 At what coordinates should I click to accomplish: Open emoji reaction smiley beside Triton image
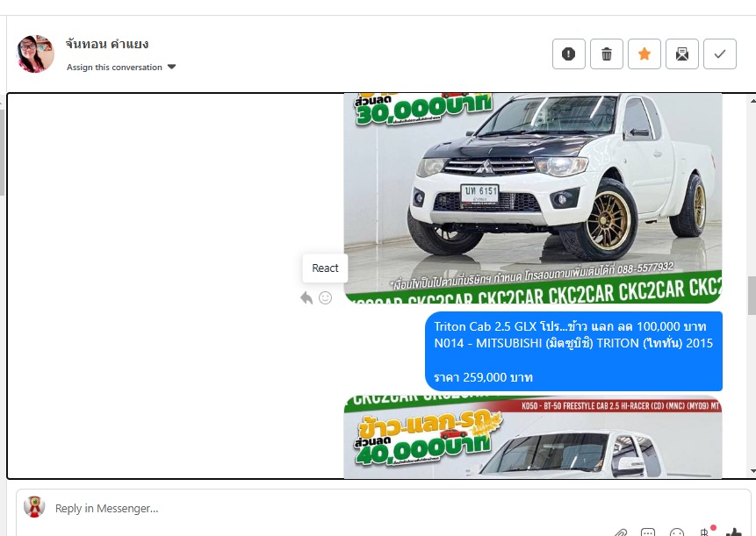coord(326,298)
